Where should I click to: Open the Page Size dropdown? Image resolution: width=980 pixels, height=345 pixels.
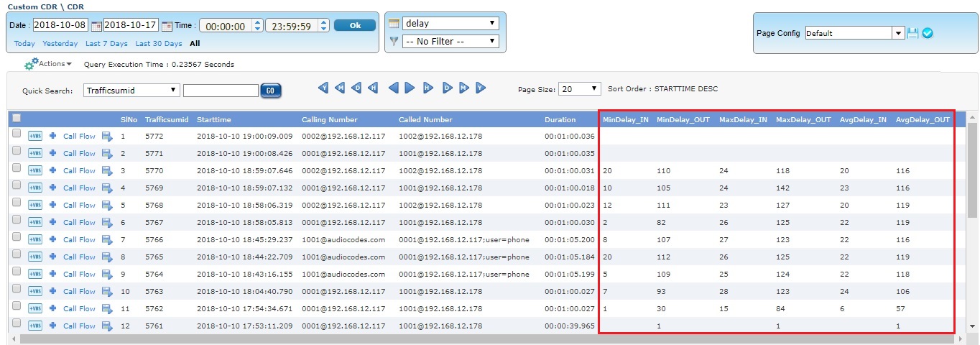click(x=579, y=88)
